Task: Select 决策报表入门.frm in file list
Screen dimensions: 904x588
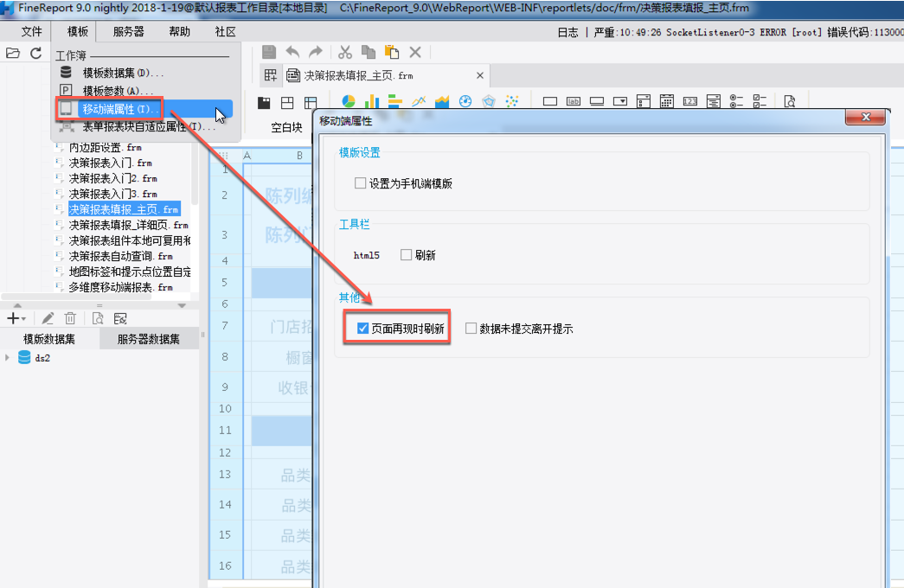Action: pos(110,163)
